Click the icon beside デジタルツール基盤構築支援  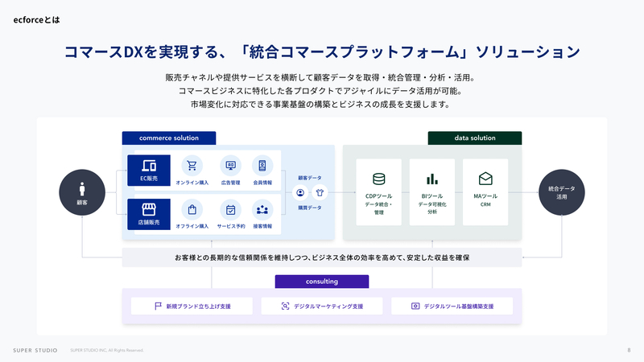(x=415, y=306)
